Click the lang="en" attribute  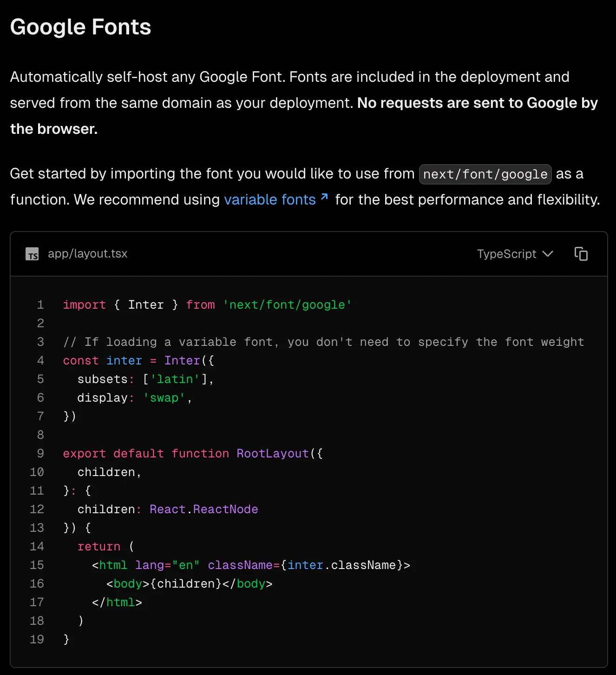click(x=167, y=565)
